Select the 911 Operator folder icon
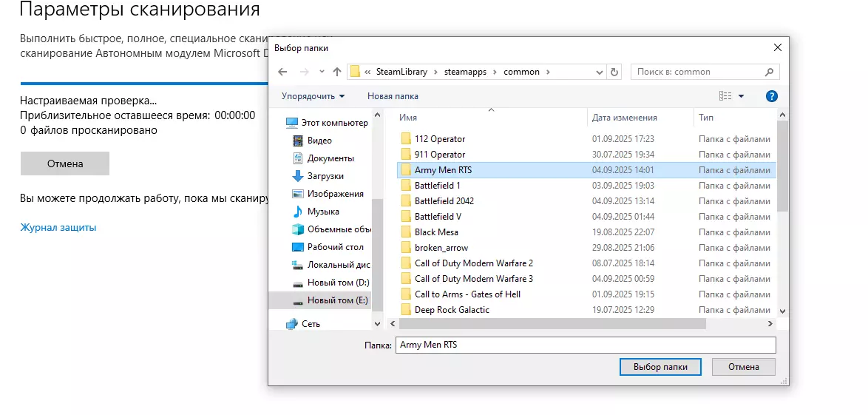868x415 pixels. click(406, 154)
